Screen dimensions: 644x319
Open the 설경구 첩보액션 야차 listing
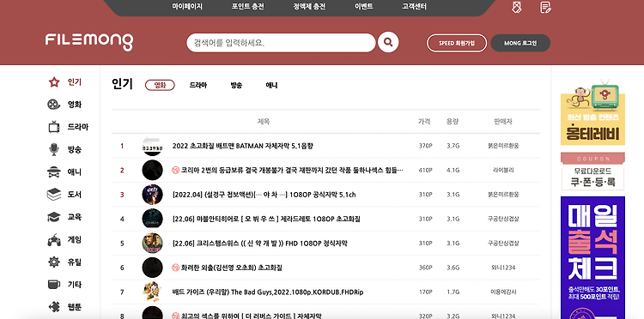point(264,195)
